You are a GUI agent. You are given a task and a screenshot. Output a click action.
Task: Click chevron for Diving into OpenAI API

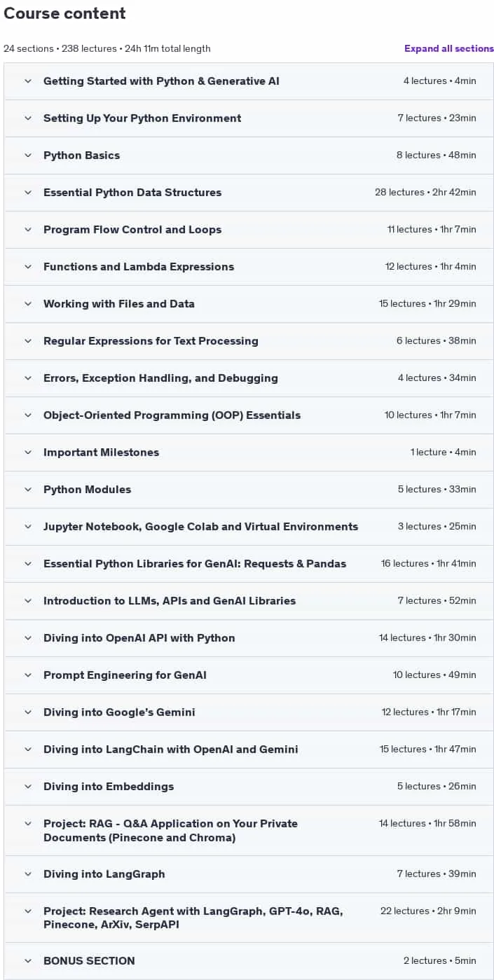tap(28, 638)
